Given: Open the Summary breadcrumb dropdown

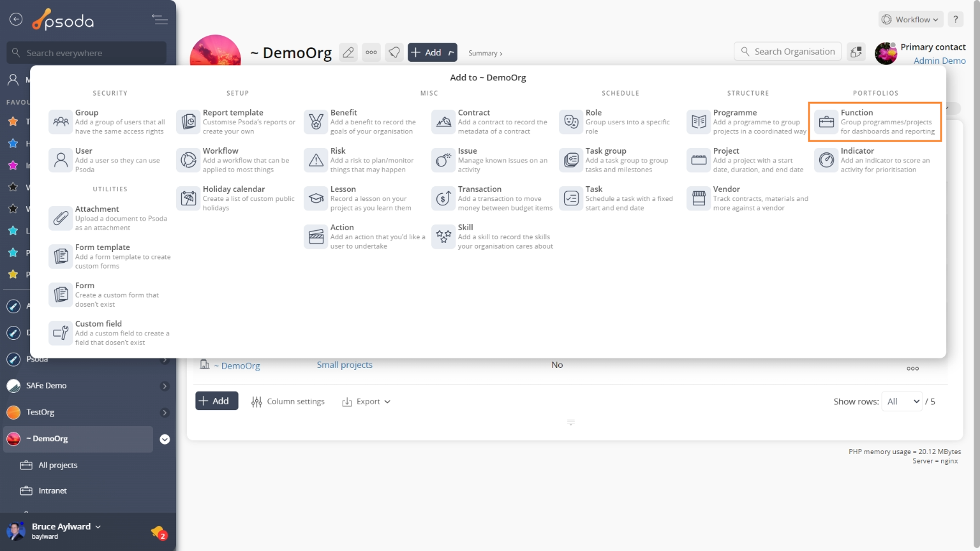Looking at the screenshot, I should pos(486,53).
